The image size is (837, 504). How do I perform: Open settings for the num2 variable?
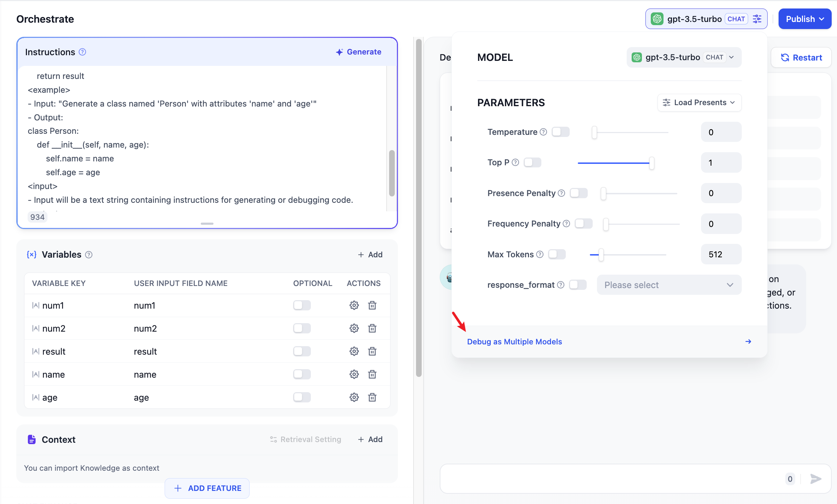(354, 328)
